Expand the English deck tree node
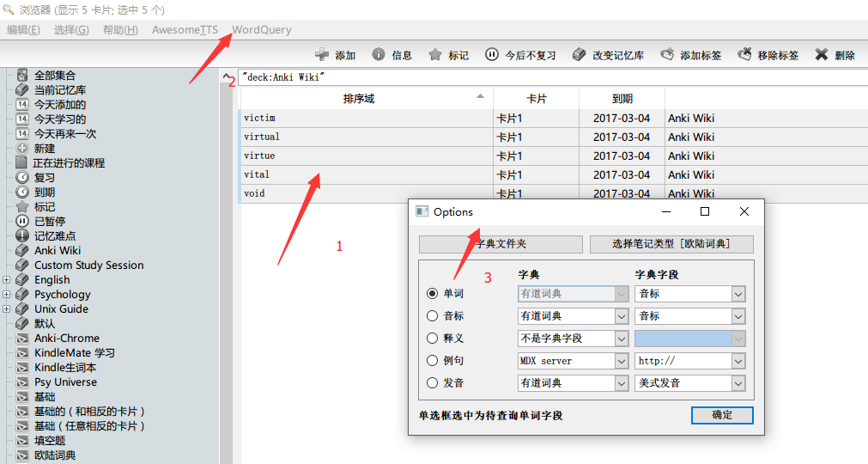 point(7,280)
